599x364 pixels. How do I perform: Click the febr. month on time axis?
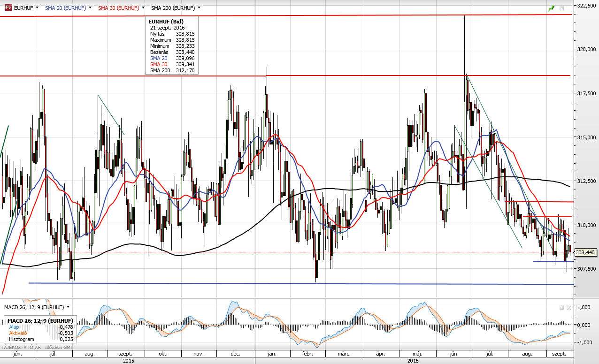(x=307, y=354)
